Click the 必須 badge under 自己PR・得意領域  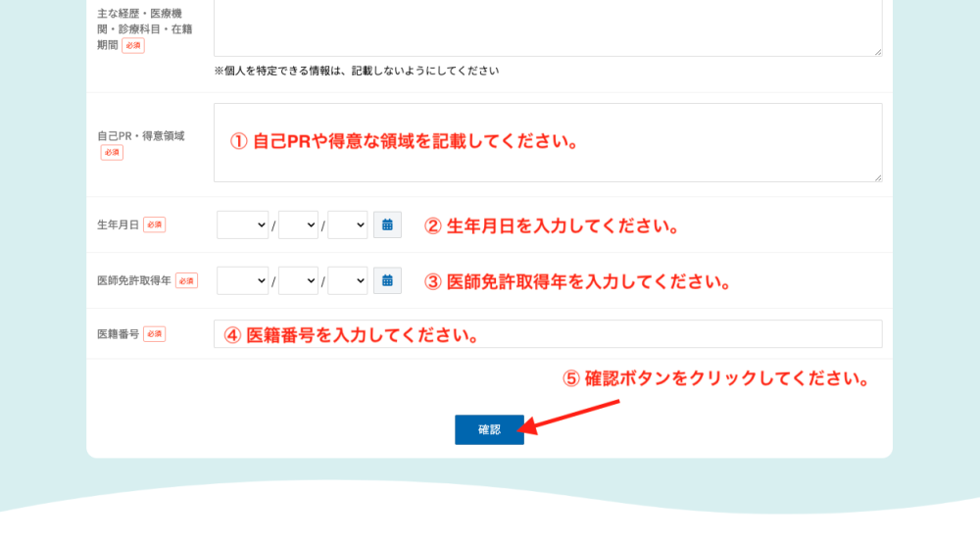(x=112, y=153)
